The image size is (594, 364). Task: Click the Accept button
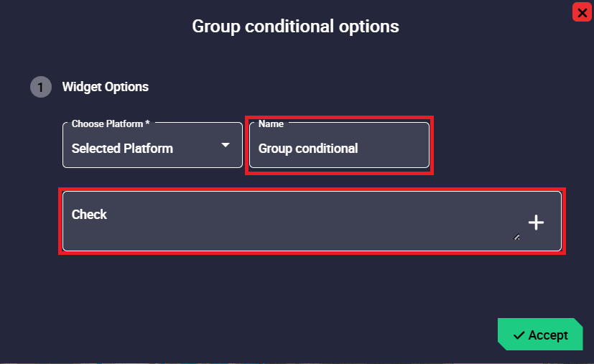[540, 335]
